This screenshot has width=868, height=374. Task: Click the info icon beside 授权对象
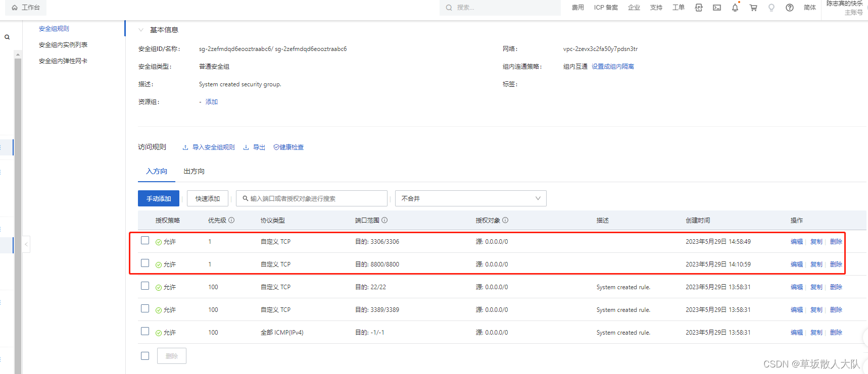505,220
